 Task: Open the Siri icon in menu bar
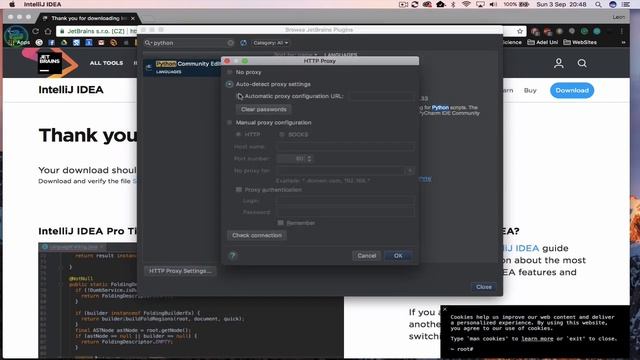pos(612,4)
